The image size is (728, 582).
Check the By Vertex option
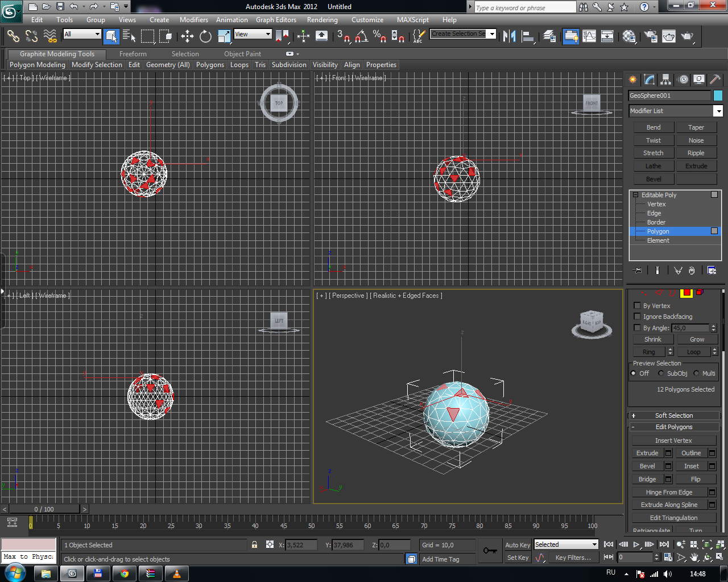637,306
